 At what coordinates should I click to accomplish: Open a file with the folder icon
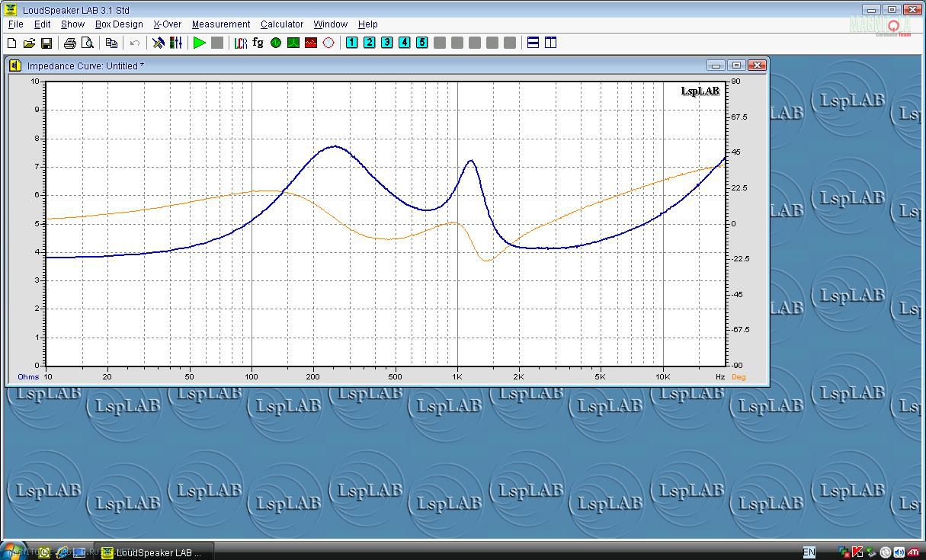tap(29, 43)
